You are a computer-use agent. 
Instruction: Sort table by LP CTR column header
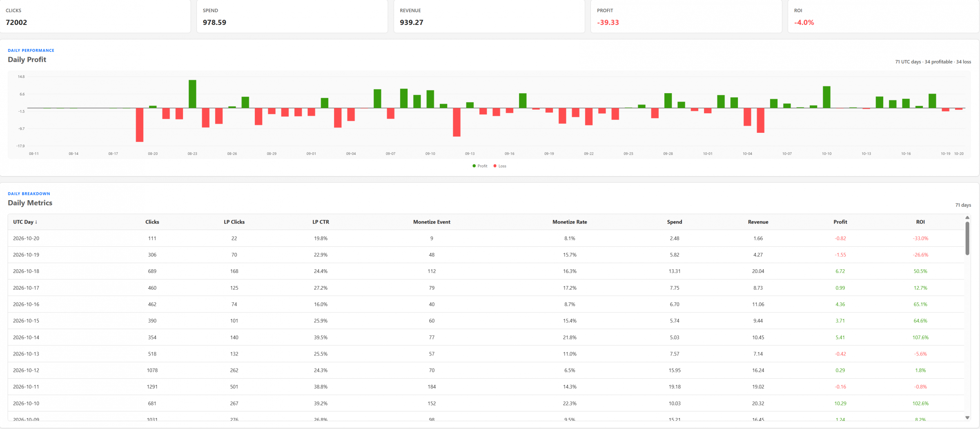click(x=321, y=222)
